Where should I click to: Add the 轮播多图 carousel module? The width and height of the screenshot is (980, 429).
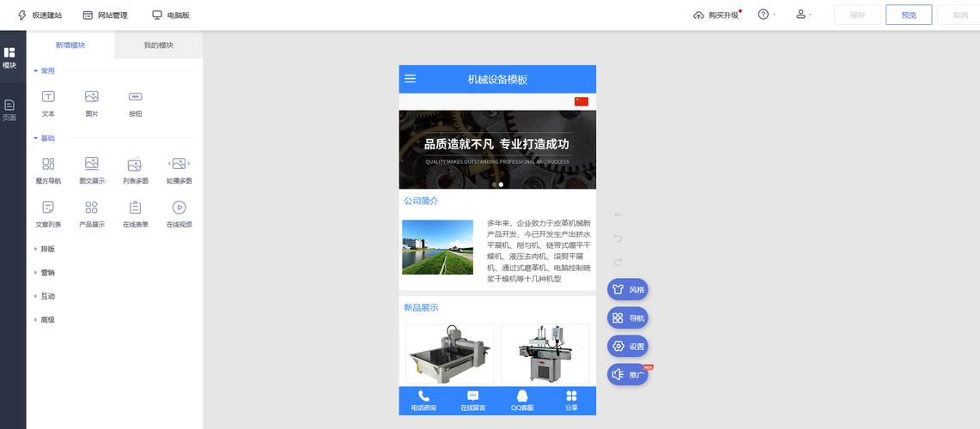pyautogui.click(x=180, y=171)
